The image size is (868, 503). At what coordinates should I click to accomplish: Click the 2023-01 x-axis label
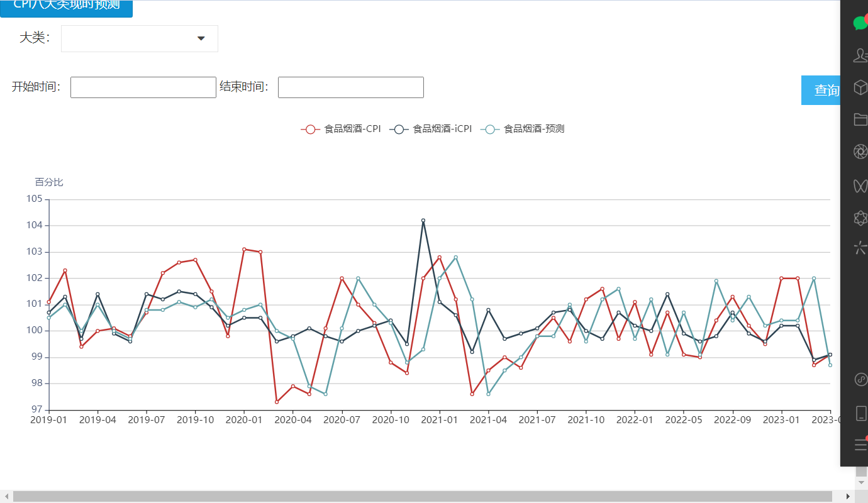(782, 419)
